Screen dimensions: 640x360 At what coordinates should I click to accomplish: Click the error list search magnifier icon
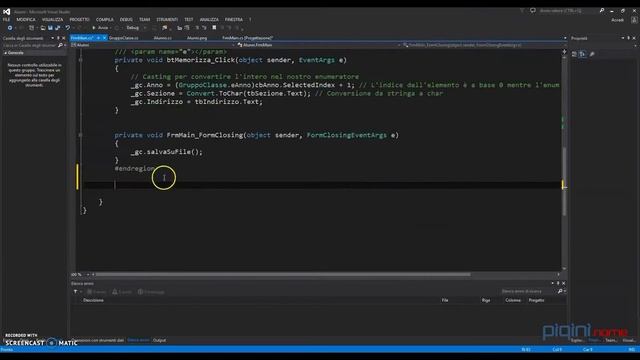click(560, 291)
